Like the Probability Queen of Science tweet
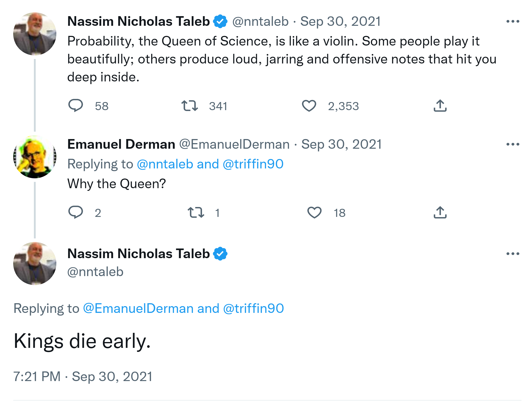 (309, 106)
